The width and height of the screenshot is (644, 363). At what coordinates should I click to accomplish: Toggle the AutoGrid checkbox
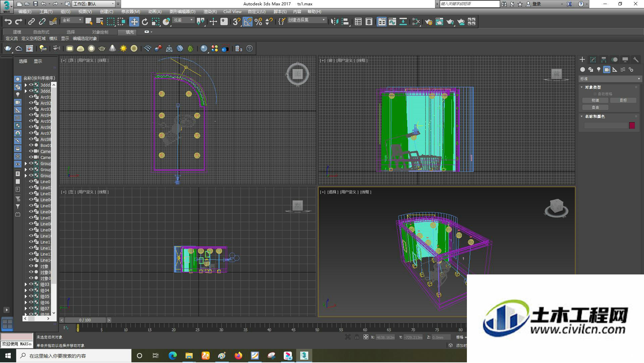[595, 94]
